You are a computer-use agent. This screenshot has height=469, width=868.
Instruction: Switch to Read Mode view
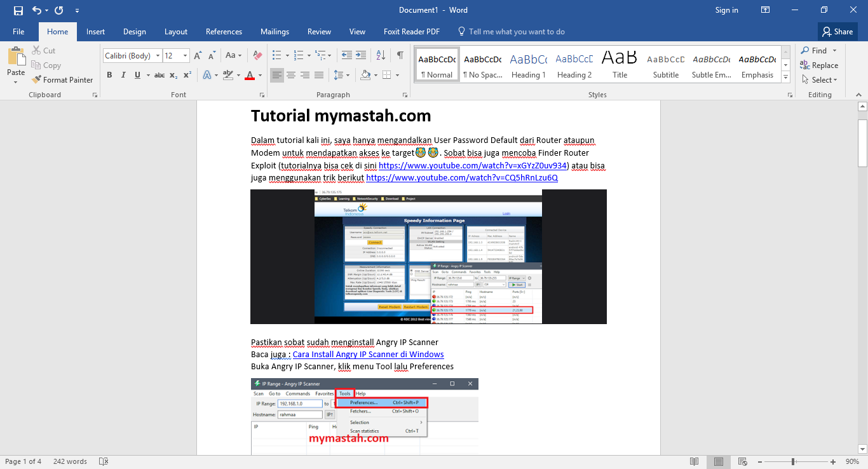(695, 461)
